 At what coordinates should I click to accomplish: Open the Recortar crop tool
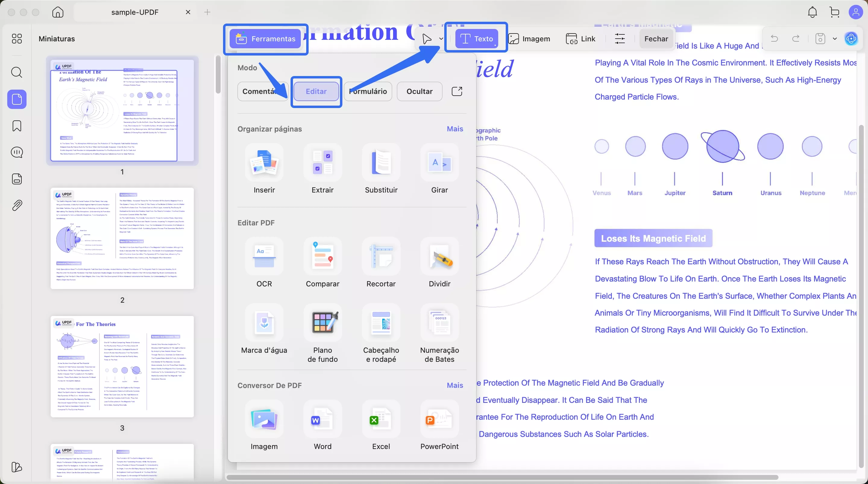point(381,257)
